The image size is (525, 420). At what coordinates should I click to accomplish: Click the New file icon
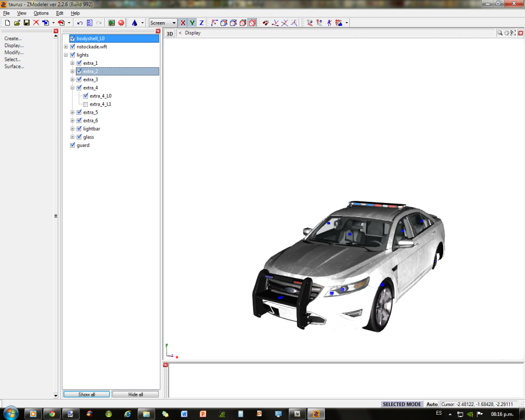(x=8, y=23)
